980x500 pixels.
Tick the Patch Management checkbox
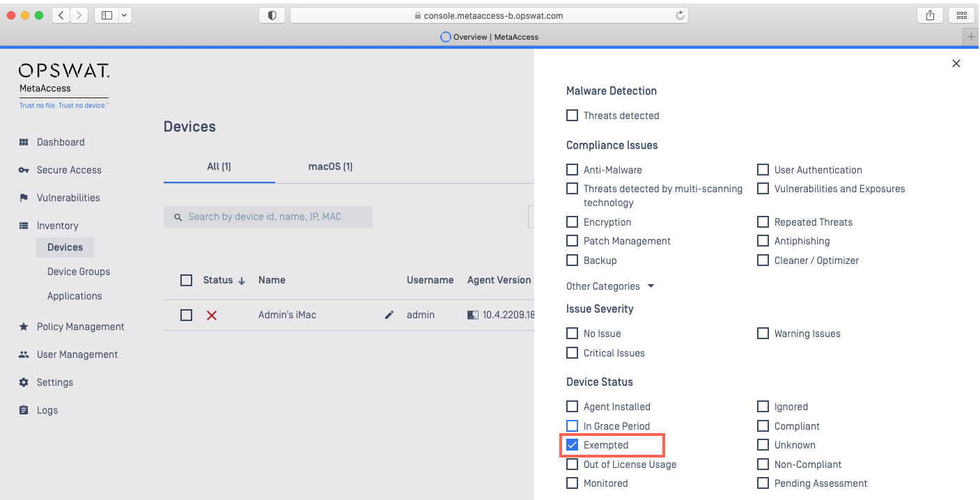tap(572, 241)
